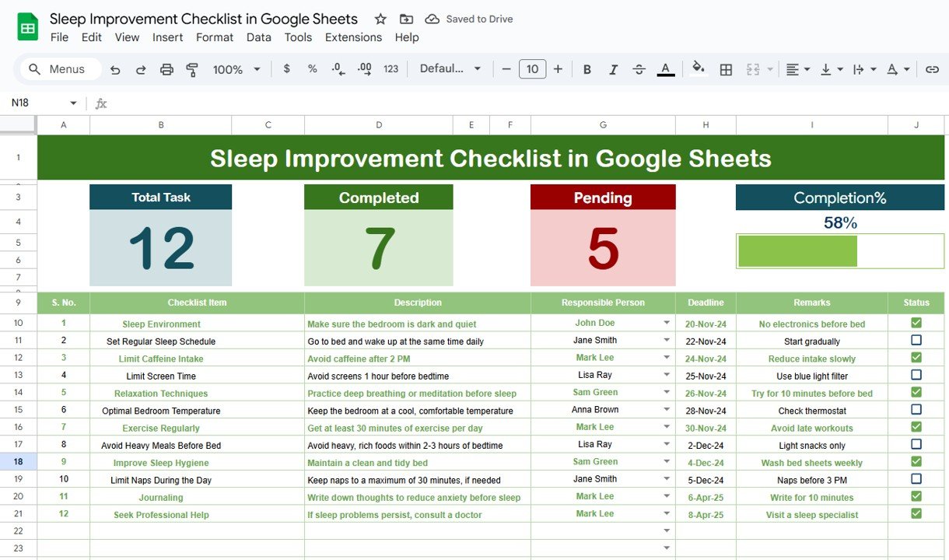The width and height of the screenshot is (949, 560).
Task: Check the Set Regular Sleep Schedule status
Action: click(916, 340)
